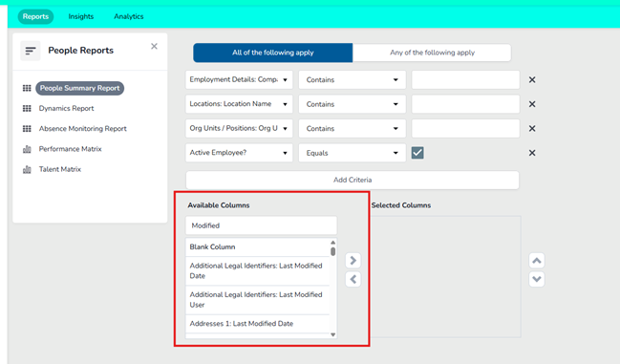Viewport: 620px width, 364px height.
Task: Open the Dynamics Report link
Action: pyautogui.click(x=67, y=108)
